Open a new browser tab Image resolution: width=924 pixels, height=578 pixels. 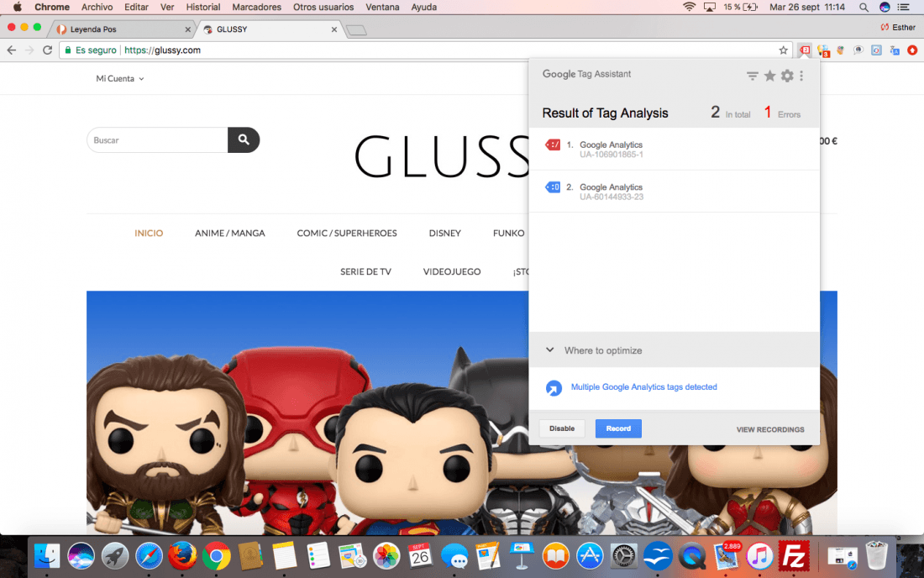[x=356, y=30]
